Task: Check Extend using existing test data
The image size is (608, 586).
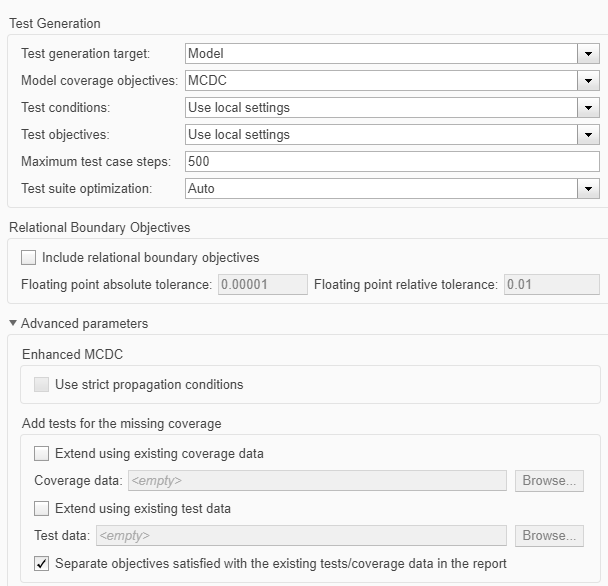Action: click(42, 509)
